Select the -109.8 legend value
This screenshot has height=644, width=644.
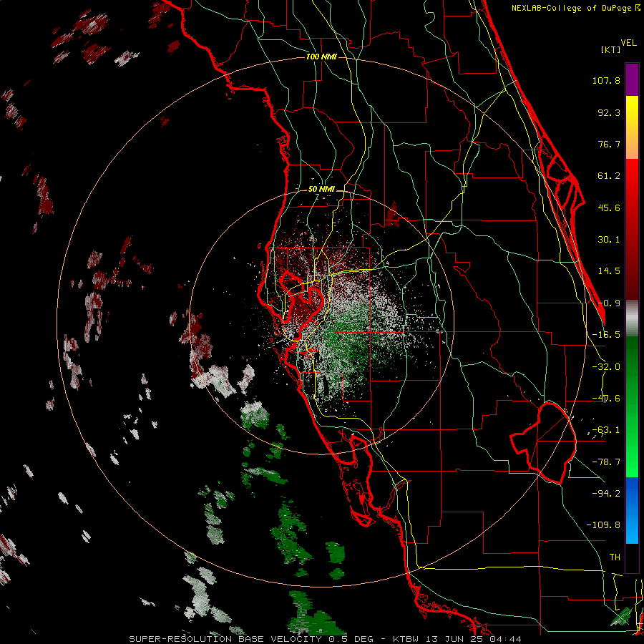(603, 525)
